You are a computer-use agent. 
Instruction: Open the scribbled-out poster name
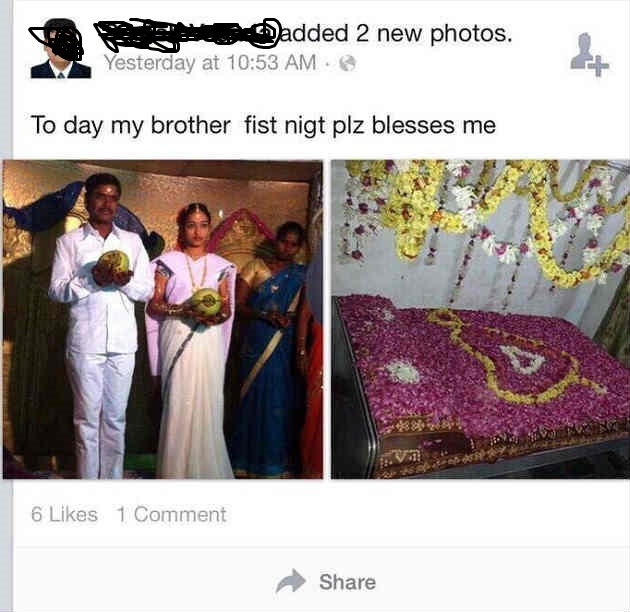[x=187, y=35]
